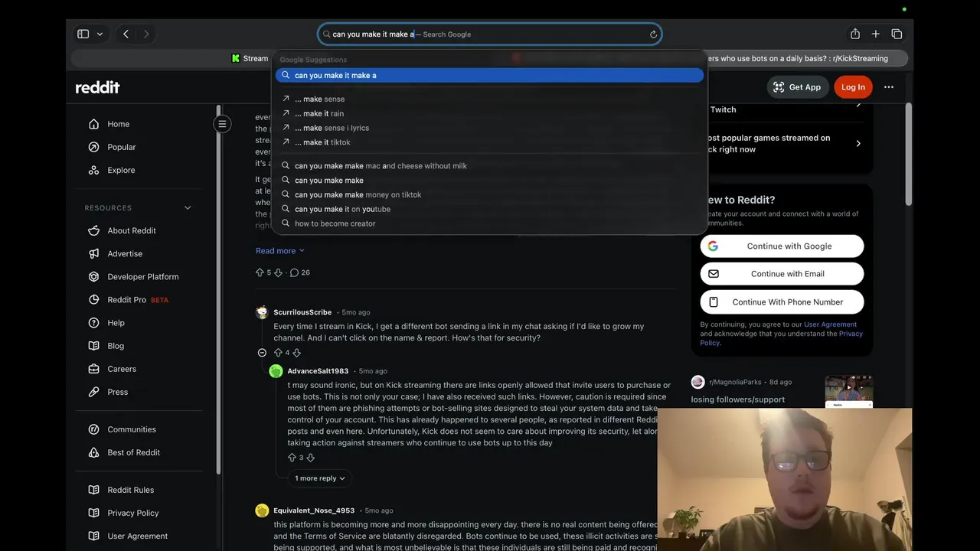Image resolution: width=980 pixels, height=551 pixels.
Task: Toggle the Safari sidebar button
Action: [x=83, y=34]
